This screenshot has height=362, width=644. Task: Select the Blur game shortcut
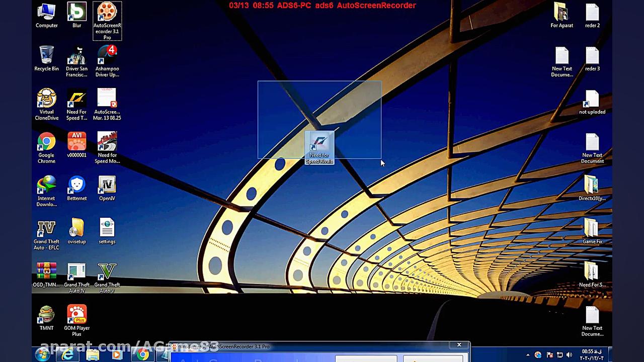(76, 16)
